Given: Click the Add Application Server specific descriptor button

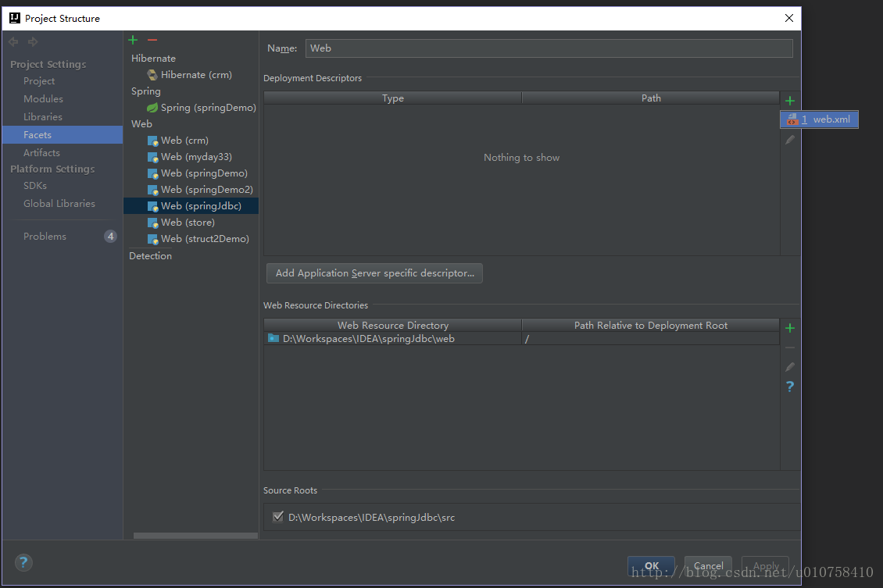Looking at the screenshot, I should click(374, 273).
